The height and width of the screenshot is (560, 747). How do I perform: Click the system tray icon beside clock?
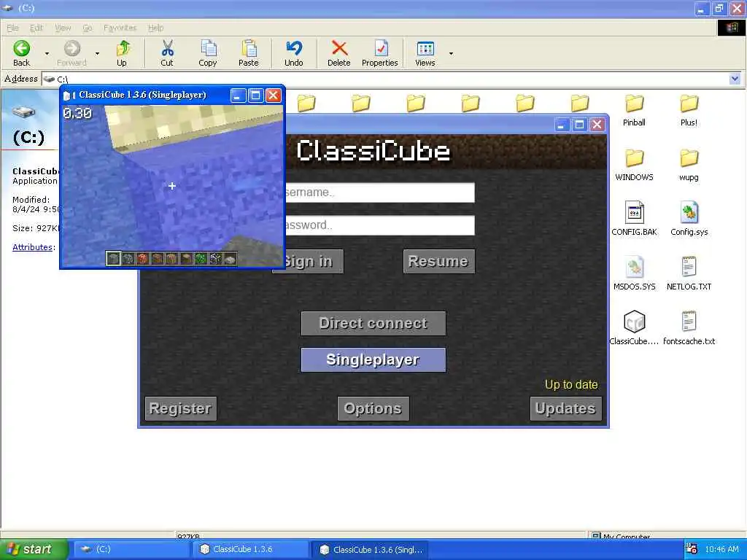(692, 549)
